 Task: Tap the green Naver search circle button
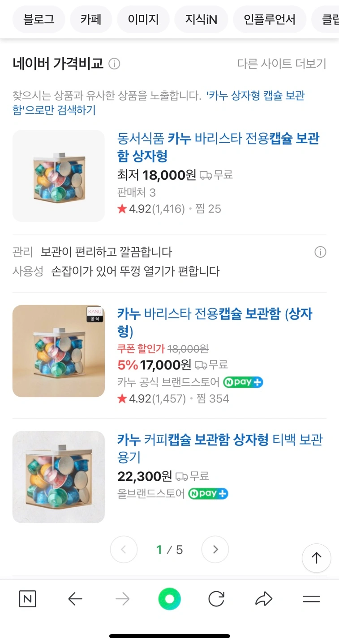(169, 599)
